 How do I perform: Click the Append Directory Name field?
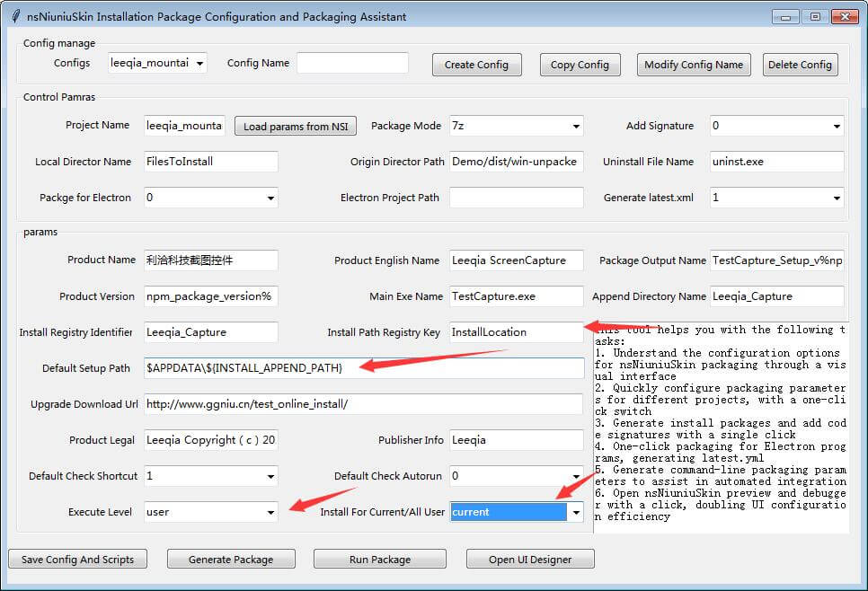pos(776,296)
